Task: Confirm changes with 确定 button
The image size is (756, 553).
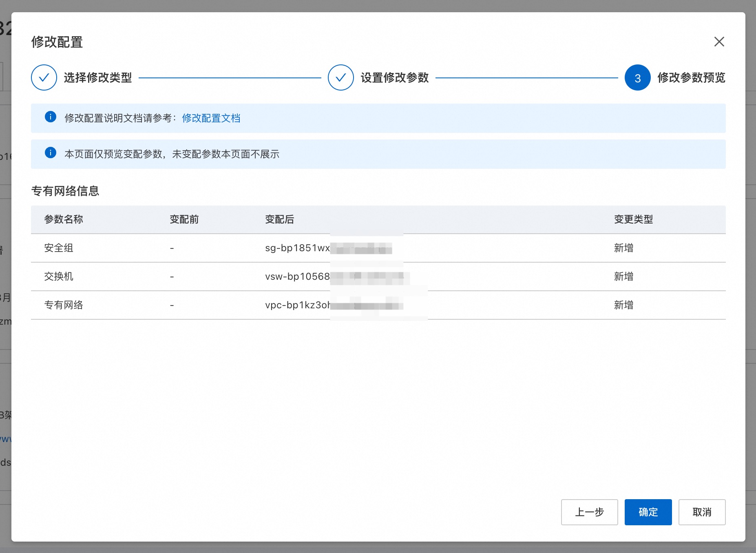Action: coord(648,512)
